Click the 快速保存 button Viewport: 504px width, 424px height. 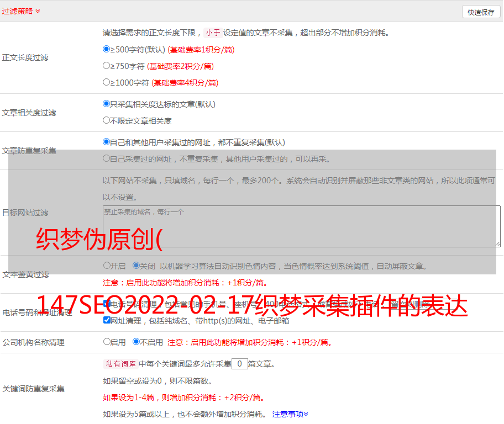(481, 12)
